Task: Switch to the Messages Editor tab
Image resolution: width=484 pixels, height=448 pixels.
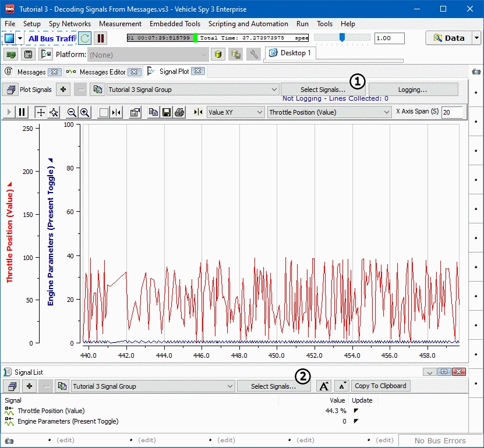Action: click(x=102, y=72)
